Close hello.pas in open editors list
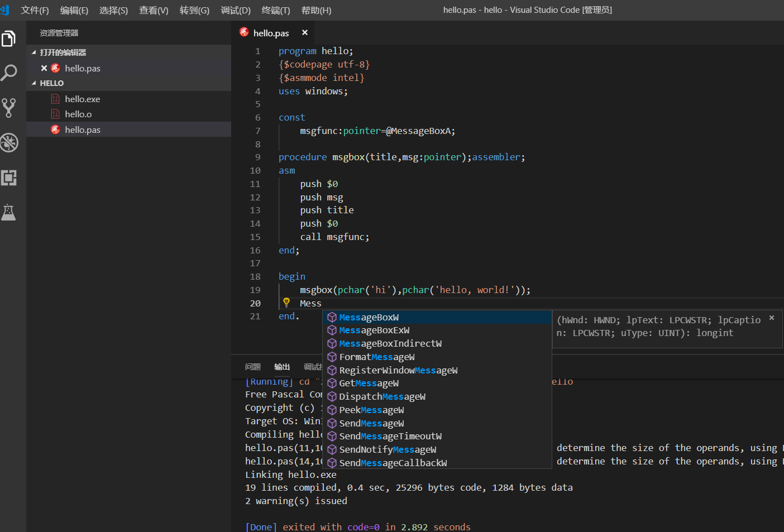Viewport: 784px width, 532px height. tap(44, 68)
